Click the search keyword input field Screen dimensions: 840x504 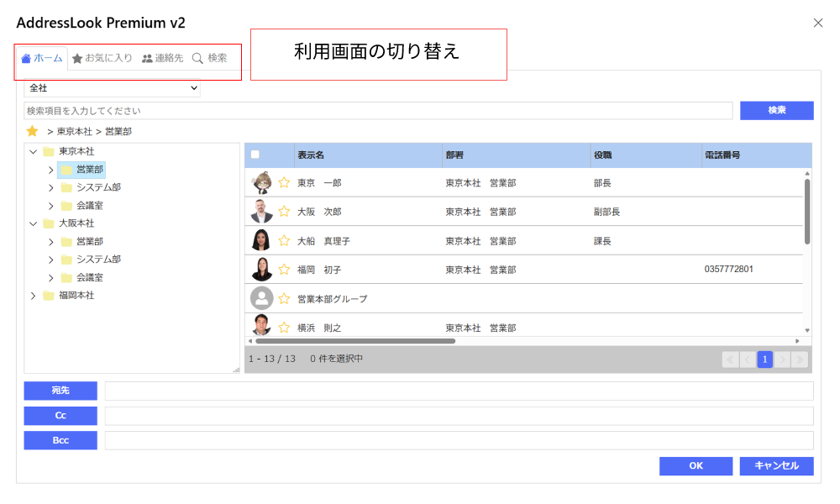click(x=378, y=111)
